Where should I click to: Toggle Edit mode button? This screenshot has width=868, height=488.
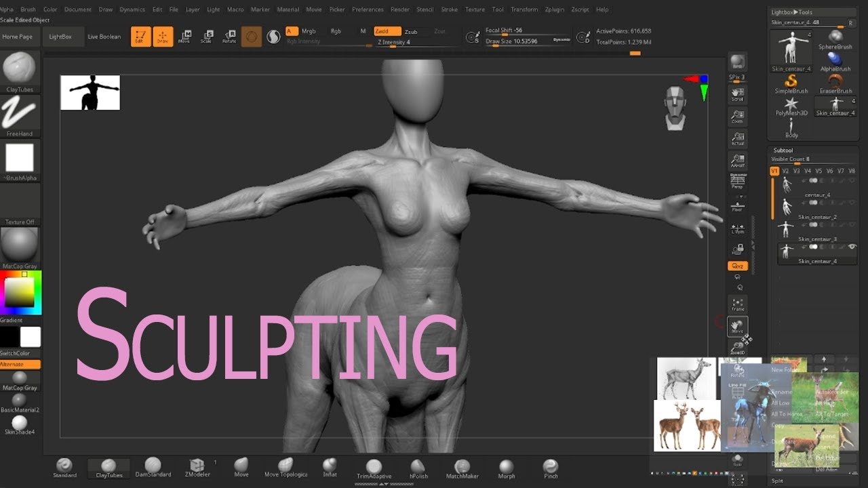(141, 37)
